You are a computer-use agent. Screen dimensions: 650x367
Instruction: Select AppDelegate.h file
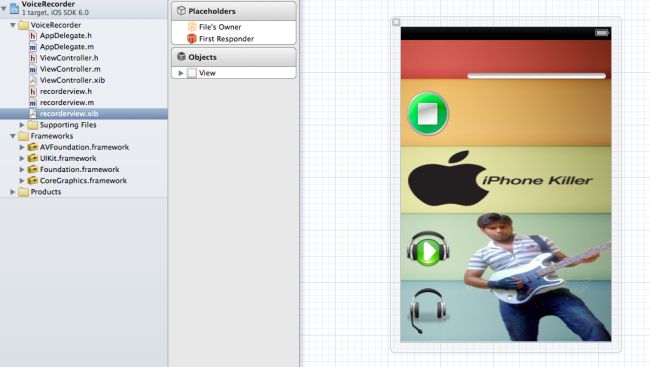(65, 36)
